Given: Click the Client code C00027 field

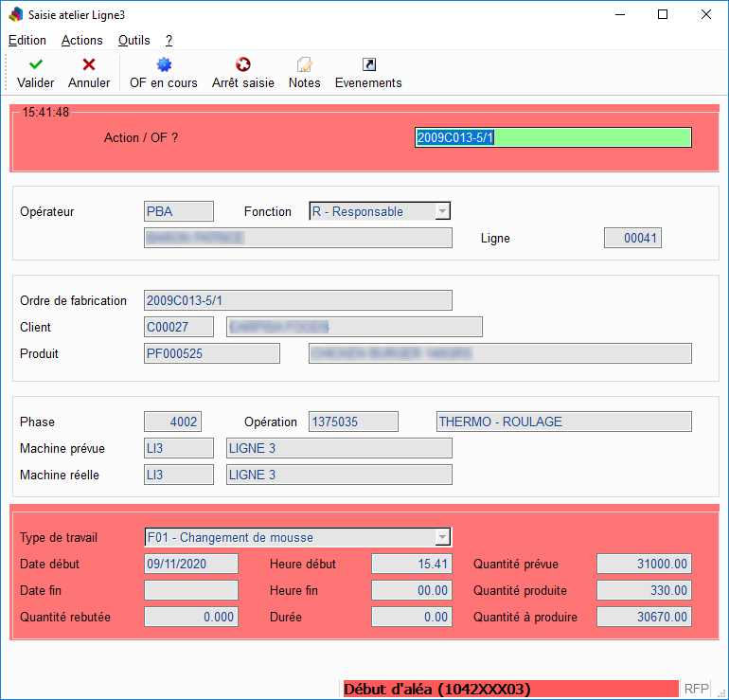Looking at the screenshot, I should pyautogui.click(x=179, y=327).
